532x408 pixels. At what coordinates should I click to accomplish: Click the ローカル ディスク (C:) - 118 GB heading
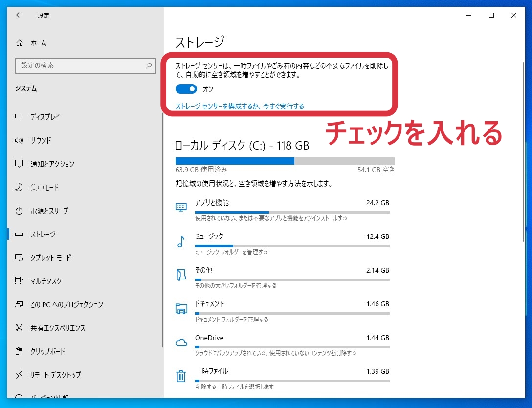click(242, 146)
